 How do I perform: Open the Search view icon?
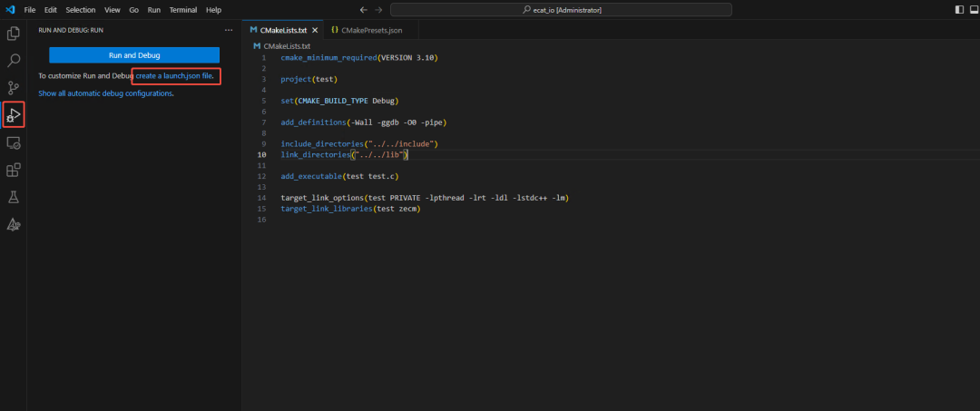coord(13,61)
